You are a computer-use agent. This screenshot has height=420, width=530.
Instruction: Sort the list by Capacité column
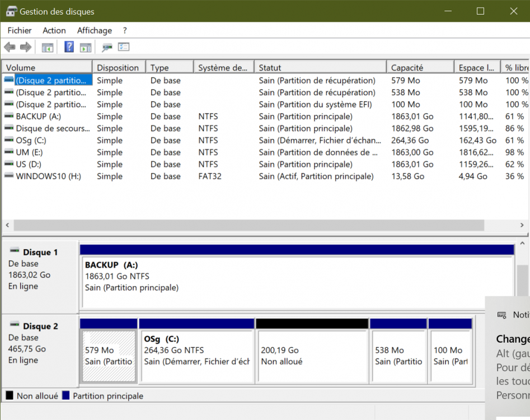click(407, 68)
